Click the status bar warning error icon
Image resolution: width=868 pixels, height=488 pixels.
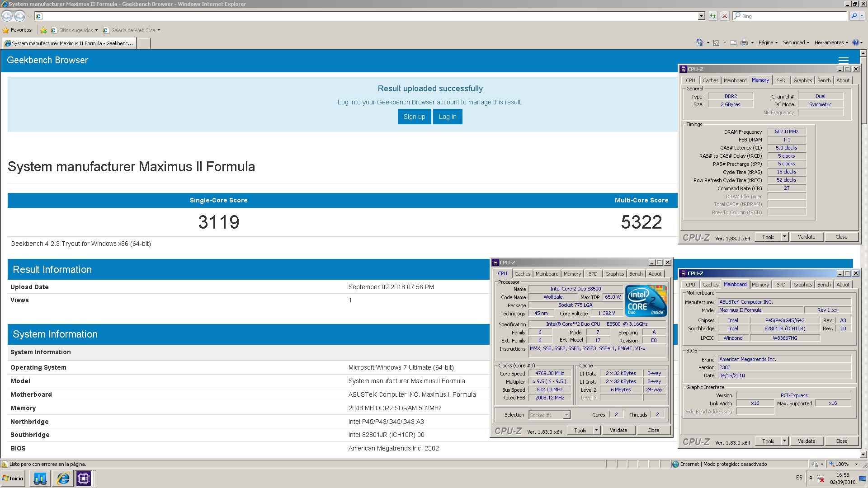5,464
